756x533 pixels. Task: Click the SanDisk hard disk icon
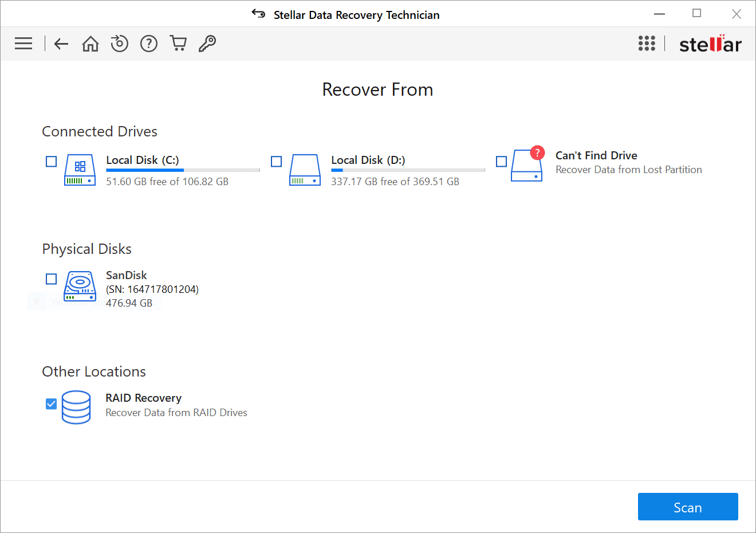tap(80, 286)
